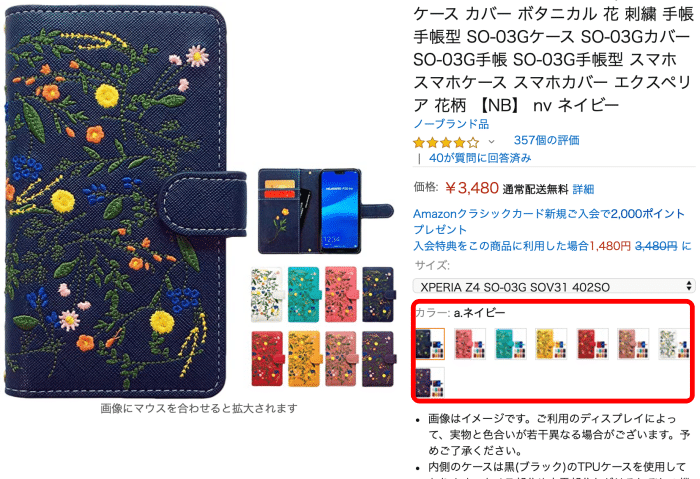Click the open wallet case with phone image
Viewport: 700px width, 479px height.
(325, 211)
